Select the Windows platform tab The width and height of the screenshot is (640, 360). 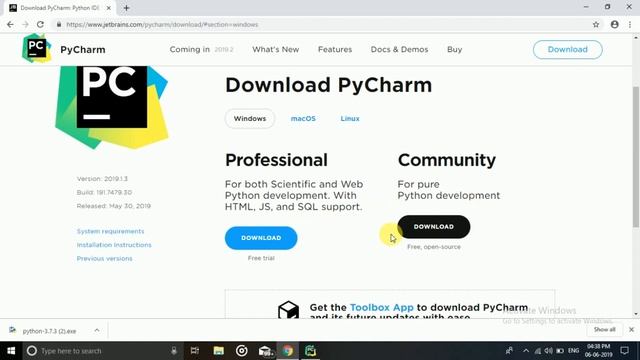250,119
